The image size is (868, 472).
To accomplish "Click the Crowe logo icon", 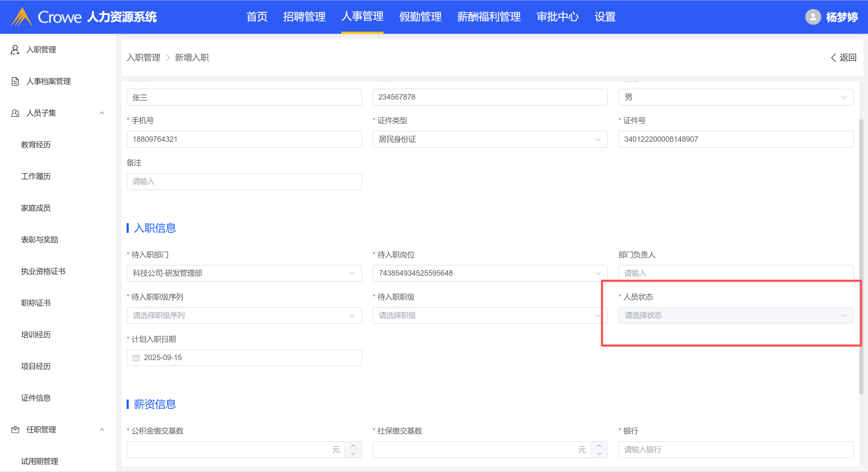I will [x=22, y=17].
